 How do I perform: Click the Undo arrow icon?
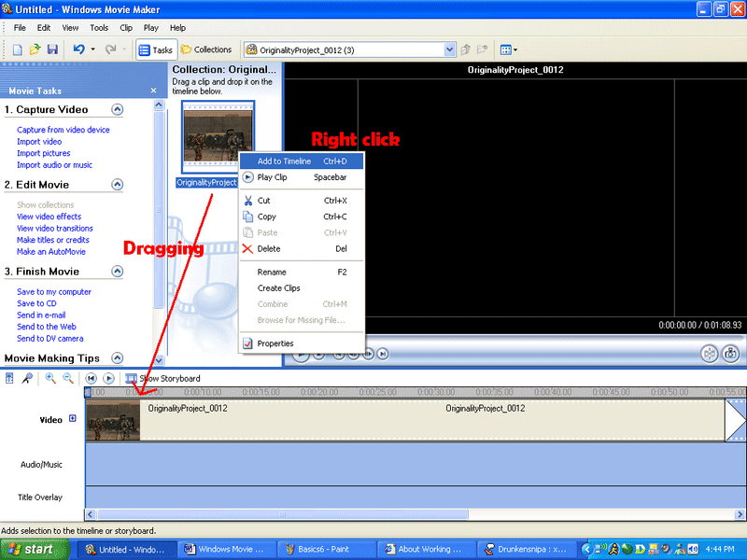click(78, 49)
